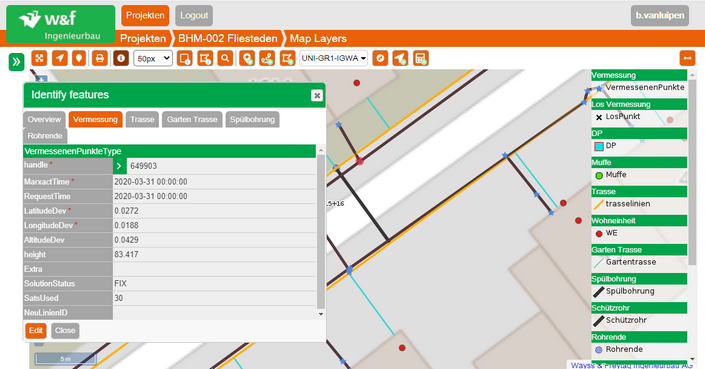The height and width of the screenshot is (369, 705).
Task: Open the Trasse tab
Action: (x=142, y=120)
